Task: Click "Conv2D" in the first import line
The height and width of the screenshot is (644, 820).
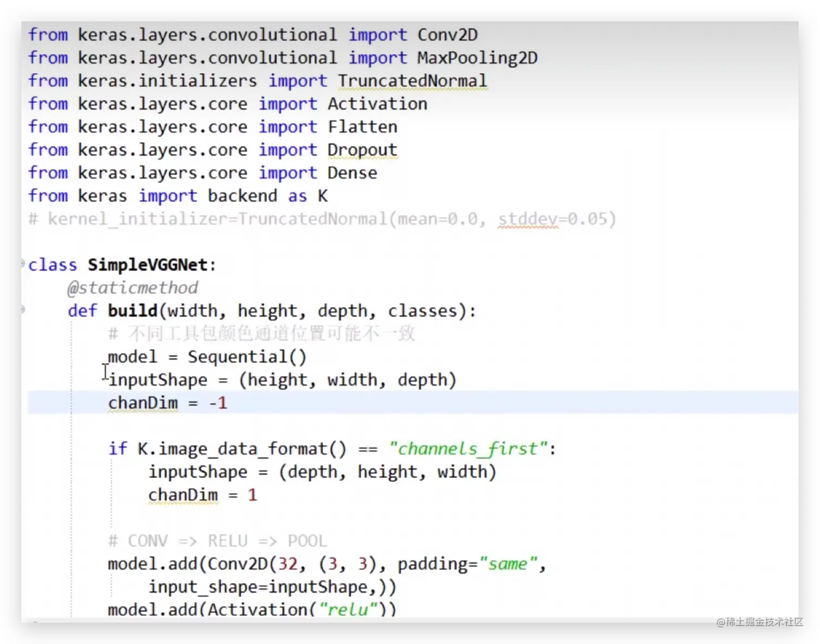Action: [x=447, y=35]
